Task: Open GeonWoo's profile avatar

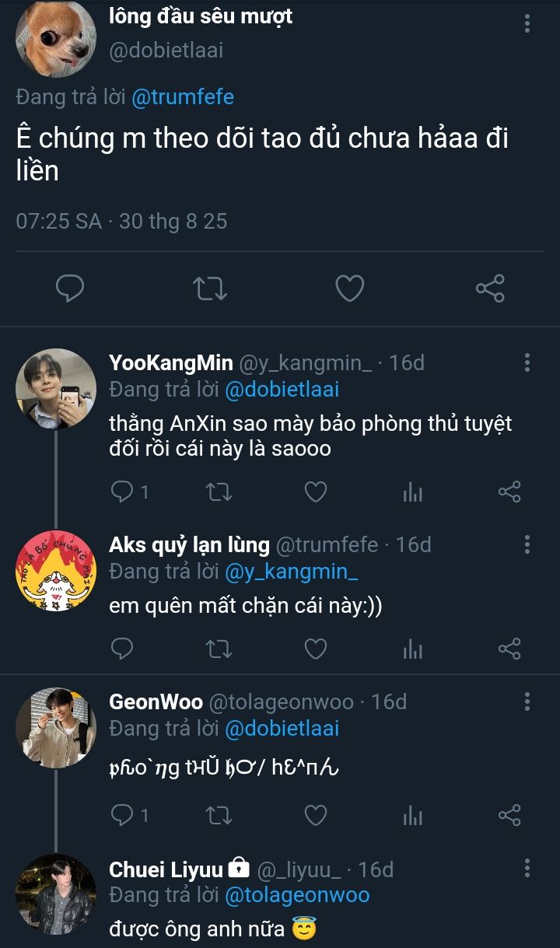Action: [55, 727]
